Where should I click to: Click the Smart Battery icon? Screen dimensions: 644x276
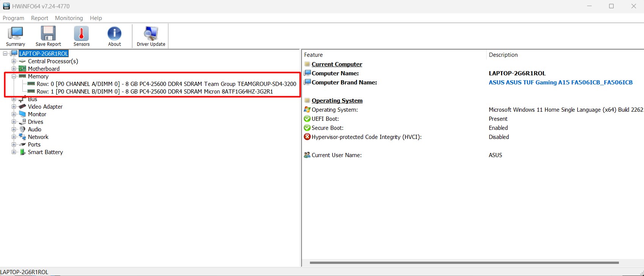[22, 152]
